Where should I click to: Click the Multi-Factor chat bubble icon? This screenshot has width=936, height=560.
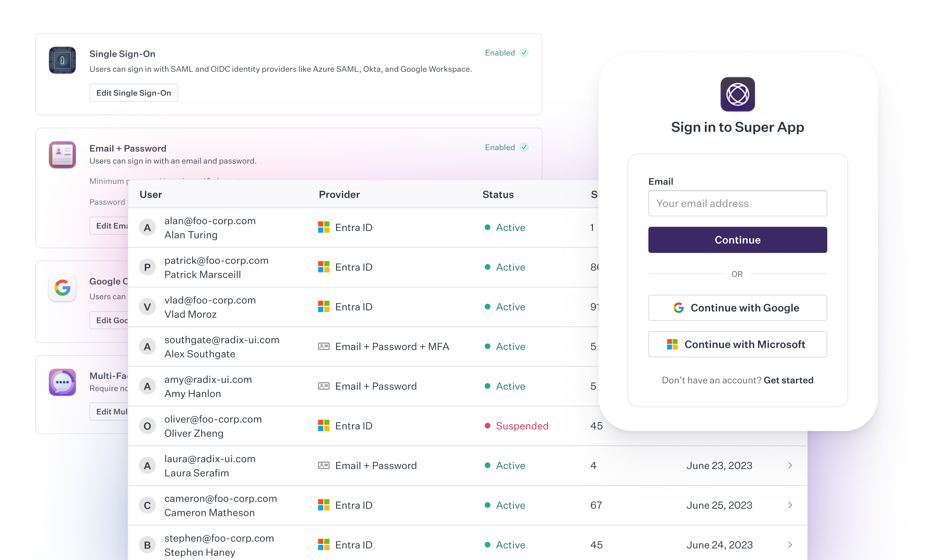point(62,382)
